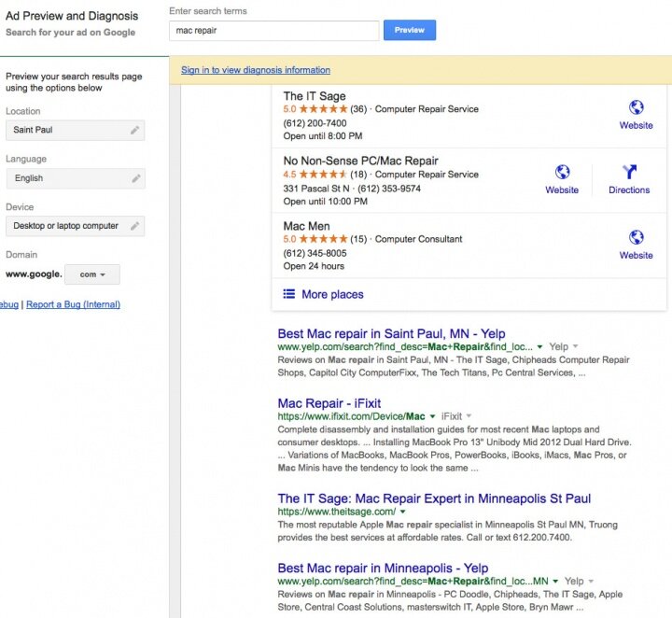Click the Directions arrow icon for No Non-Sense PC/Mac Repair
The width and height of the screenshot is (672, 618).
[629, 172]
